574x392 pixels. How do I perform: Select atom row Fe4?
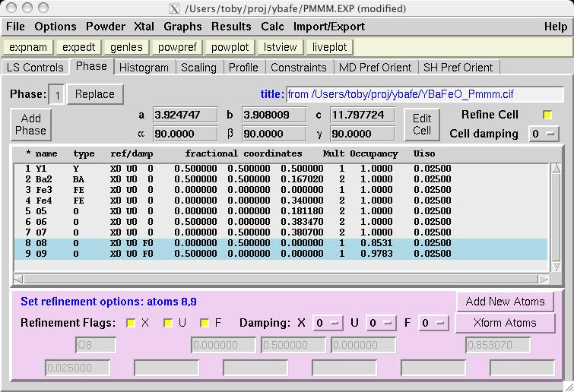coord(281,201)
